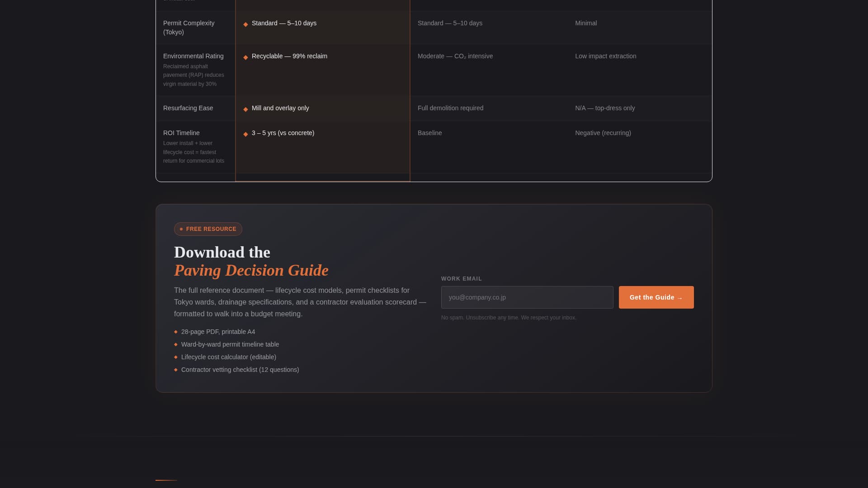This screenshot has height=488, width=868.
Task: Click the 'Environmental Rating' row label
Action: 193,56
